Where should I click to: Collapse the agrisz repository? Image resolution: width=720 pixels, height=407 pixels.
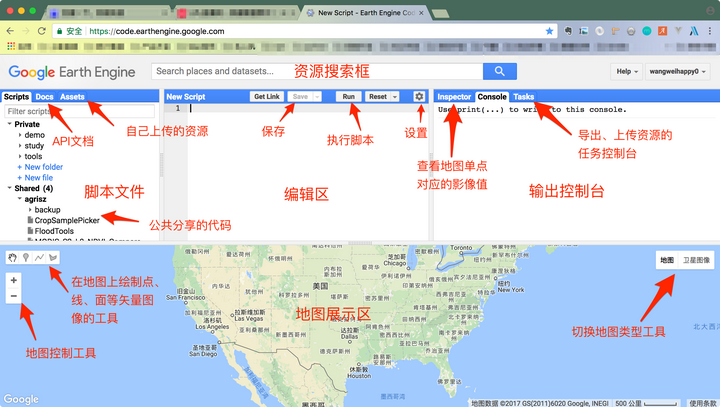pyautogui.click(x=20, y=198)
